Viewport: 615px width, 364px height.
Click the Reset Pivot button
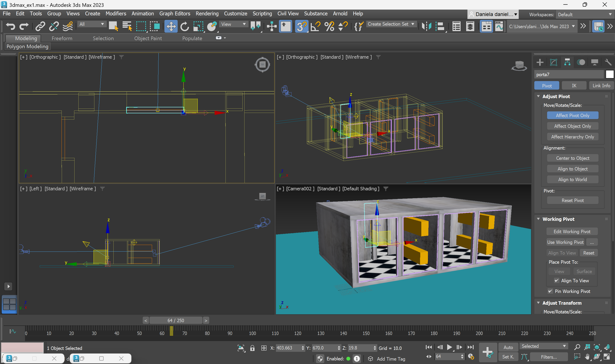(x=572, y=200)
